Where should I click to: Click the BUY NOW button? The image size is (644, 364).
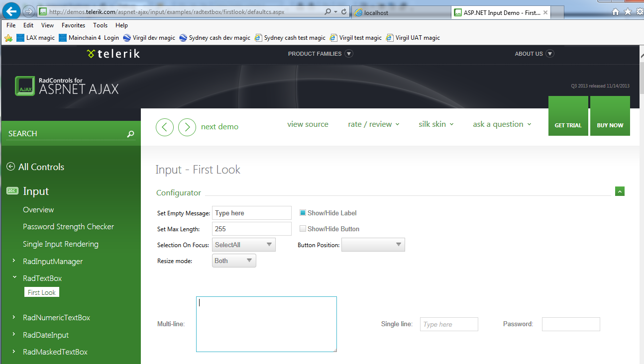pyautogui.click(x=610, y=116)
